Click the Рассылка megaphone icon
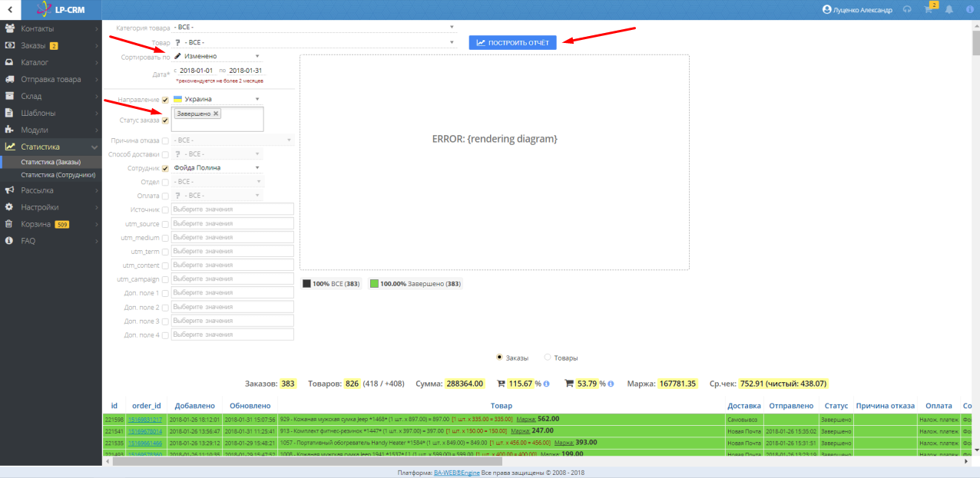Image resolution: width=980 pixels, height=478 pixels. coord(10,190)
